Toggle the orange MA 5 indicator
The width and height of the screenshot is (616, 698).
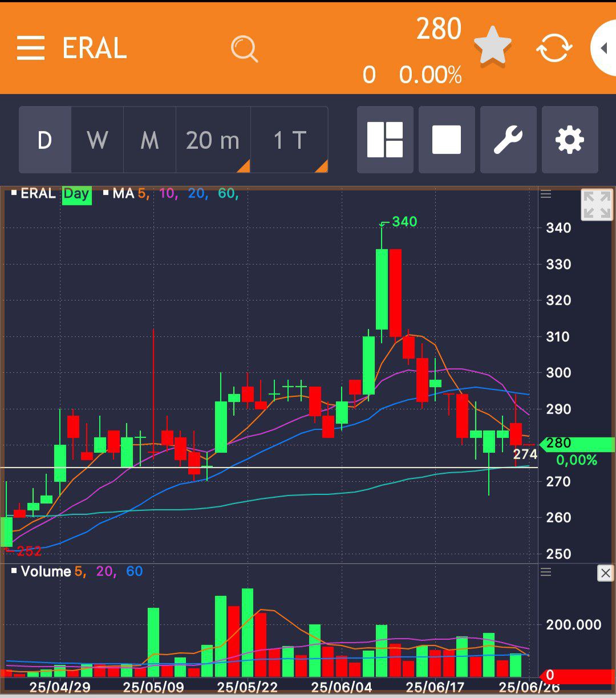[x=142, y=194]
